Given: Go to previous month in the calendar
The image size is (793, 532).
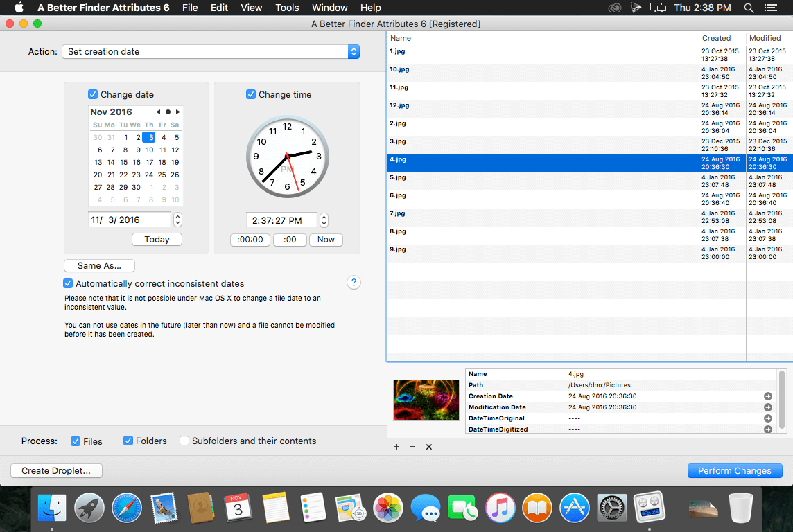Looking at the screenshot, I should 158,112.
